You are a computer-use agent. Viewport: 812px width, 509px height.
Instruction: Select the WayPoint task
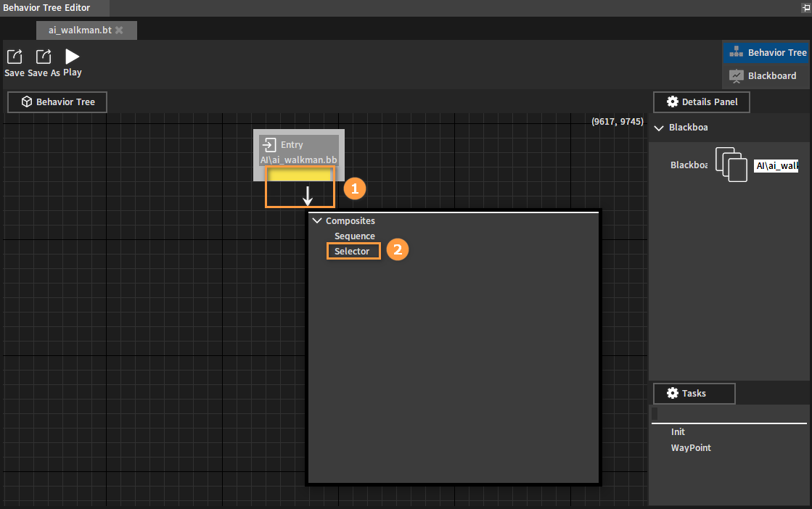point(691,448)
